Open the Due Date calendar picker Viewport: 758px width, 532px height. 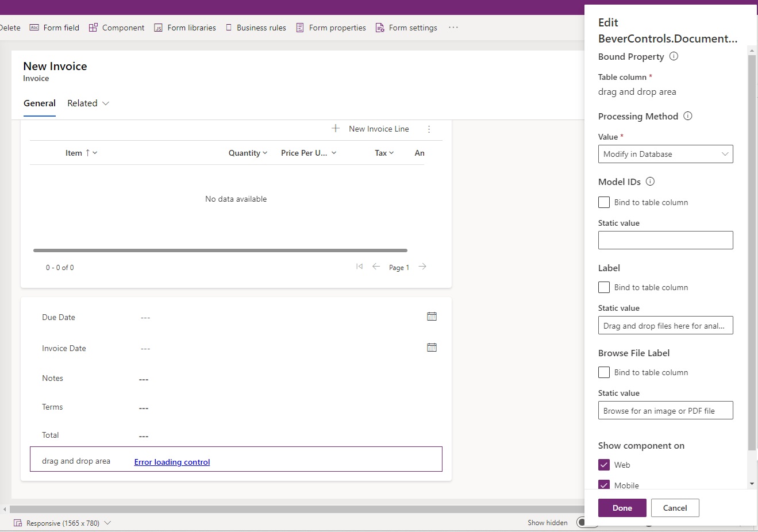(432, 317)
